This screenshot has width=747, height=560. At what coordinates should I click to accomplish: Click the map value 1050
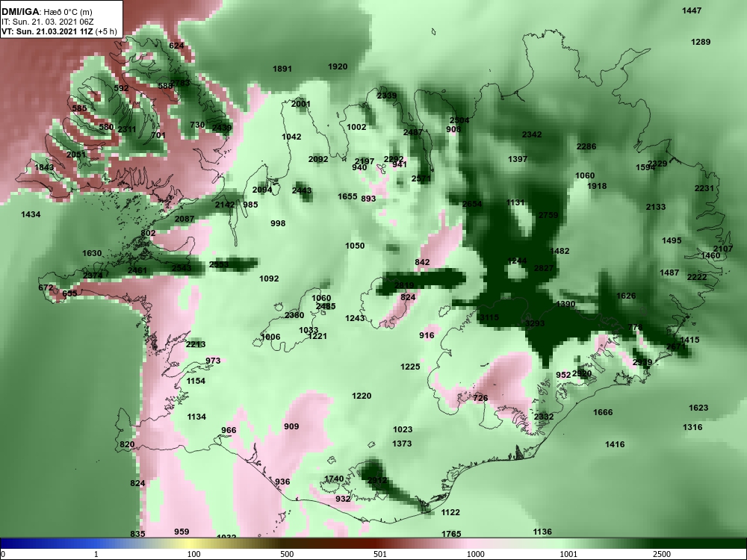tap(355, 246)
